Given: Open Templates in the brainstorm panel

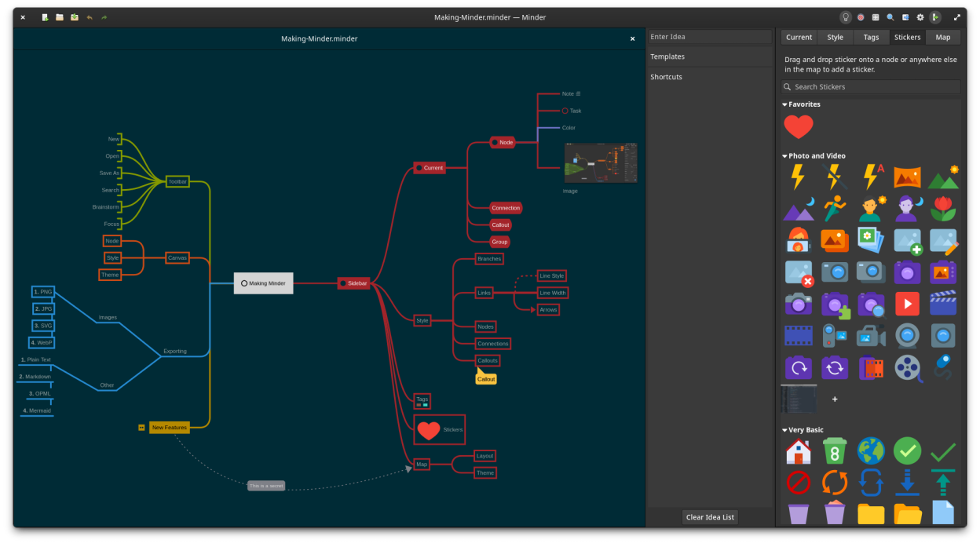Looking at the screenshot, I should [x=667, y=57].
